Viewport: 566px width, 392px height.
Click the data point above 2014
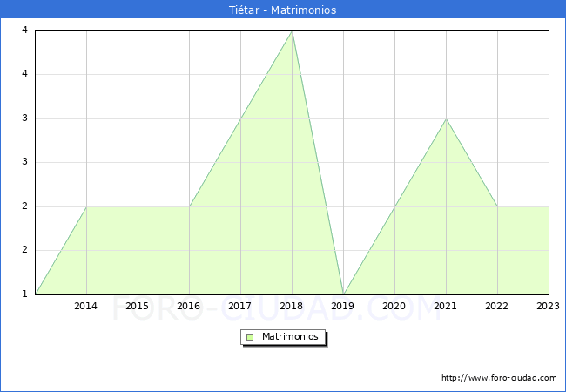tap(86, 206)
